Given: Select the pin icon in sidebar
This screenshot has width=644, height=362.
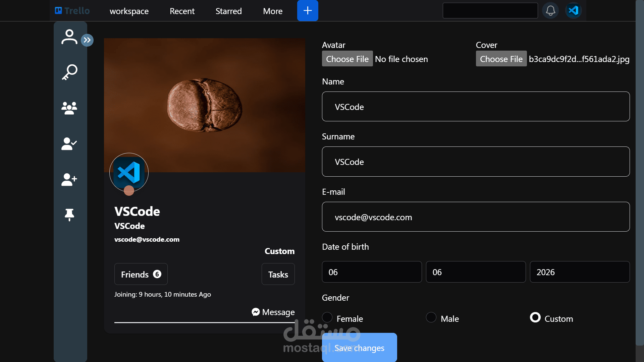Looking at the screenshot, I should (69, 215).
